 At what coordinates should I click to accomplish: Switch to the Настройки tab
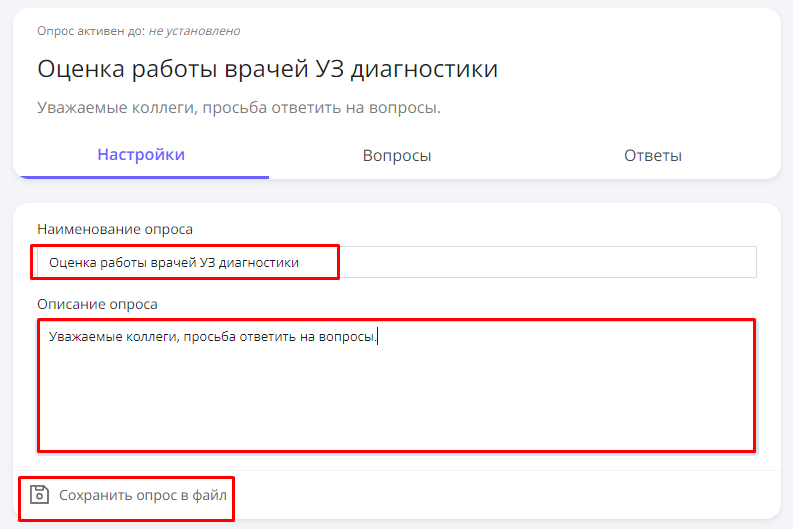click(141, 155)
